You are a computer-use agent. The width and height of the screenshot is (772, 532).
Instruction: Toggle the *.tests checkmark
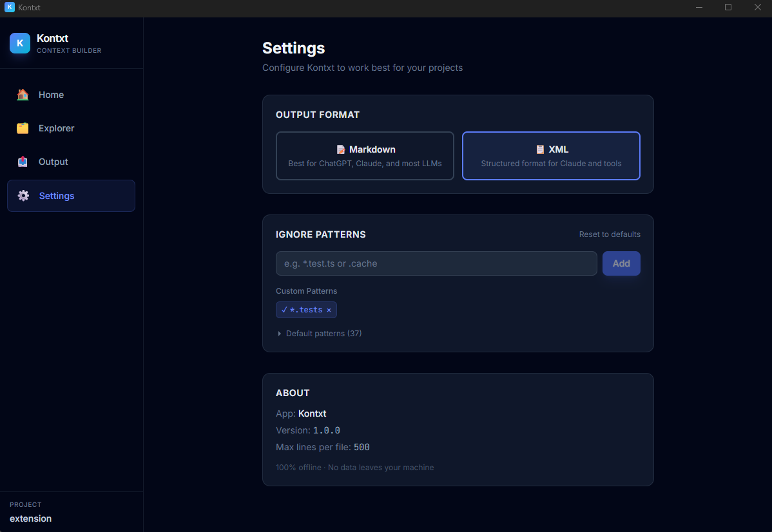click(x=284, y=310)
